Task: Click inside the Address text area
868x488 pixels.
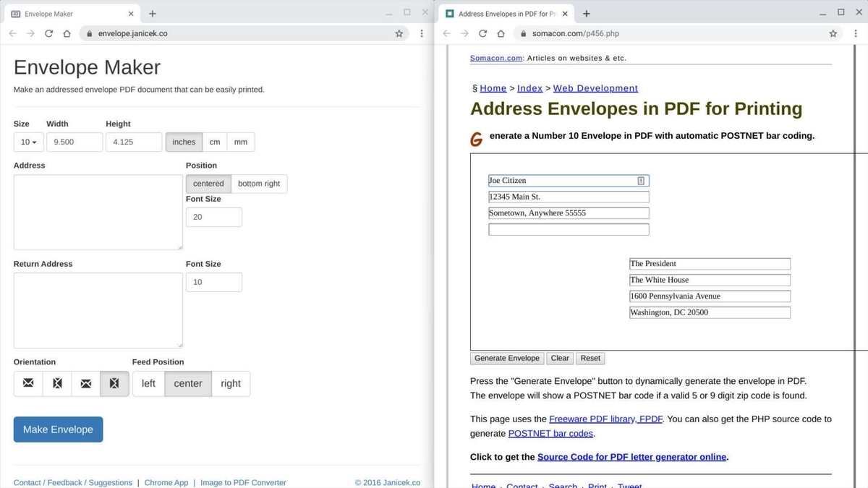Action: click(x=98, y=211)
